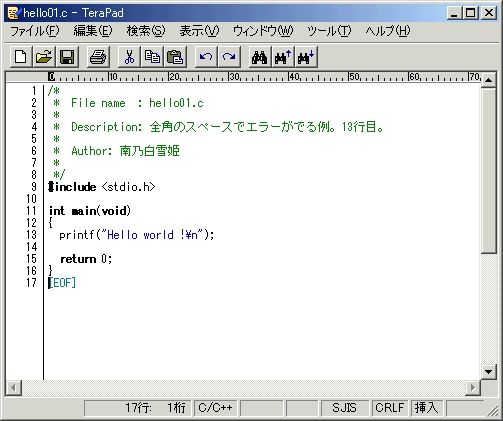Click the Redo toolbar icon
This screenshot has width=503, height=421.
(229, 57)
